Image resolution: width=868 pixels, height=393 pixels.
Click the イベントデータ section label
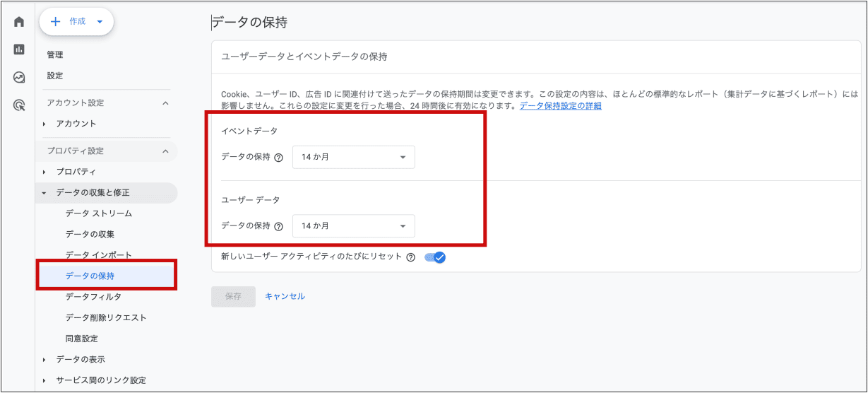point(249,131)
